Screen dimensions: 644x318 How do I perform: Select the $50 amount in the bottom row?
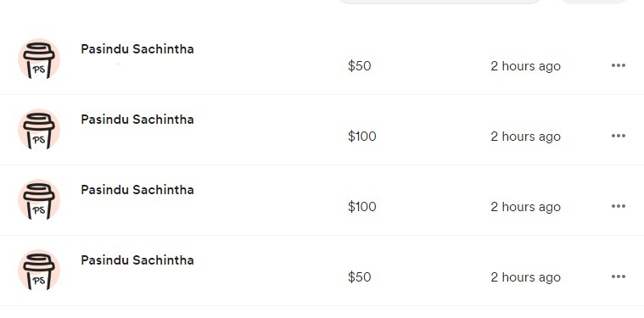(360, 277)
